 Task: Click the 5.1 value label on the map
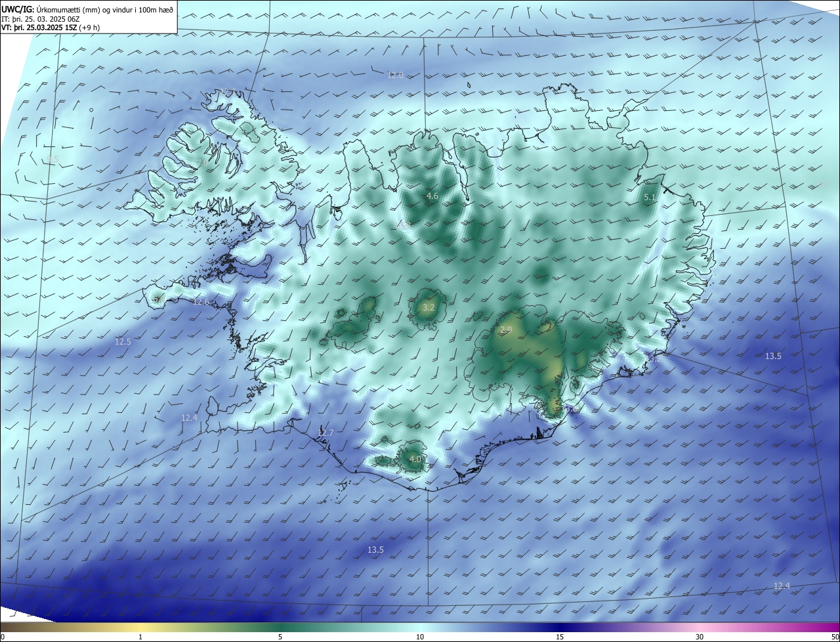tap(650, 197)
